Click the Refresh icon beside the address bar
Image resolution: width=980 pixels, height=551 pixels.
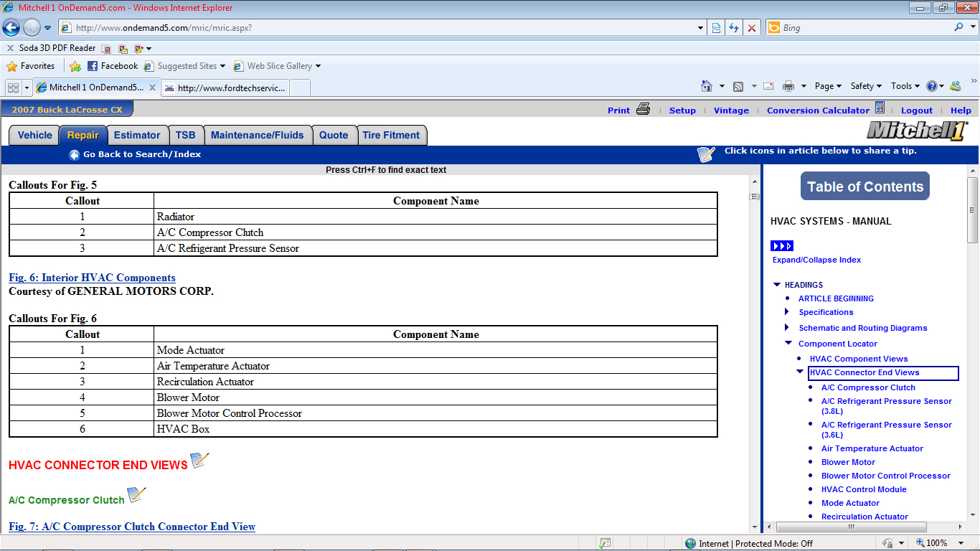coord(734,28)
